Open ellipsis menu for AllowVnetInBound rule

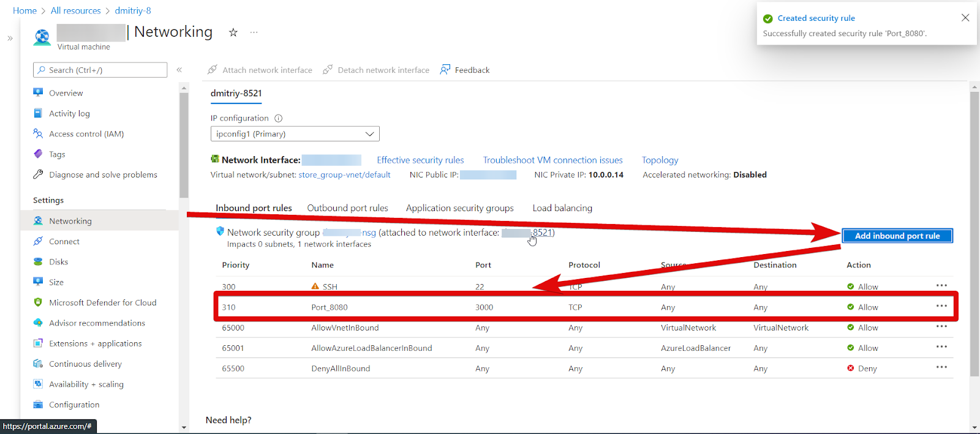[x=941, y=326]
